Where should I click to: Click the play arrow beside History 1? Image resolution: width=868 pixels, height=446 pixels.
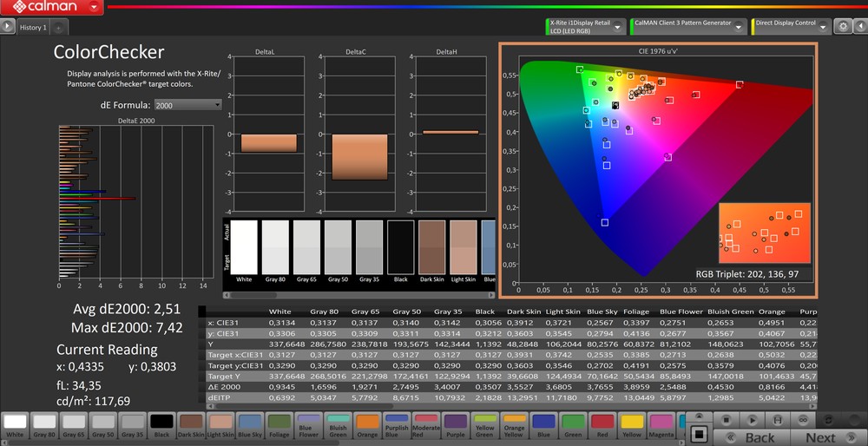(x=8, y=27)
